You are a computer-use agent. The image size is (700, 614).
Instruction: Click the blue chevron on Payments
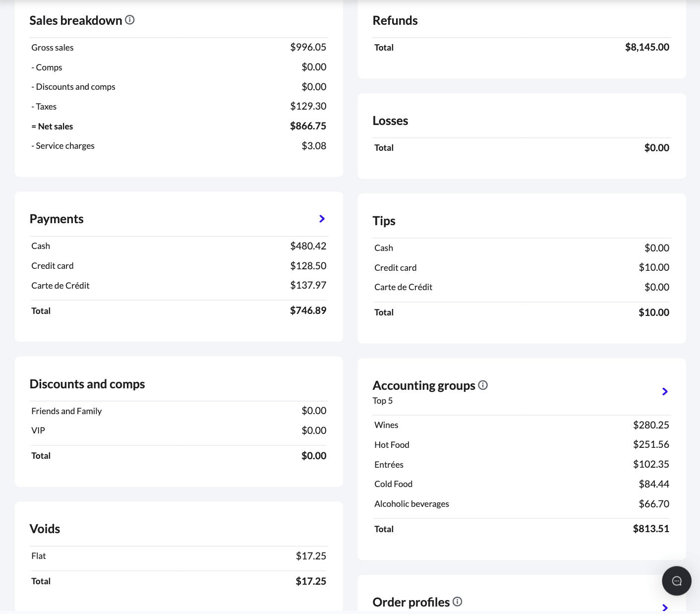(322, 219)
